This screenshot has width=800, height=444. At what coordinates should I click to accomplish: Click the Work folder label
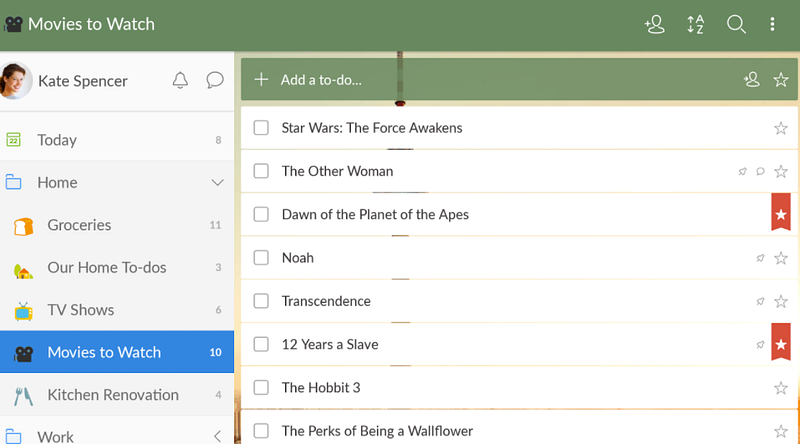55,437
